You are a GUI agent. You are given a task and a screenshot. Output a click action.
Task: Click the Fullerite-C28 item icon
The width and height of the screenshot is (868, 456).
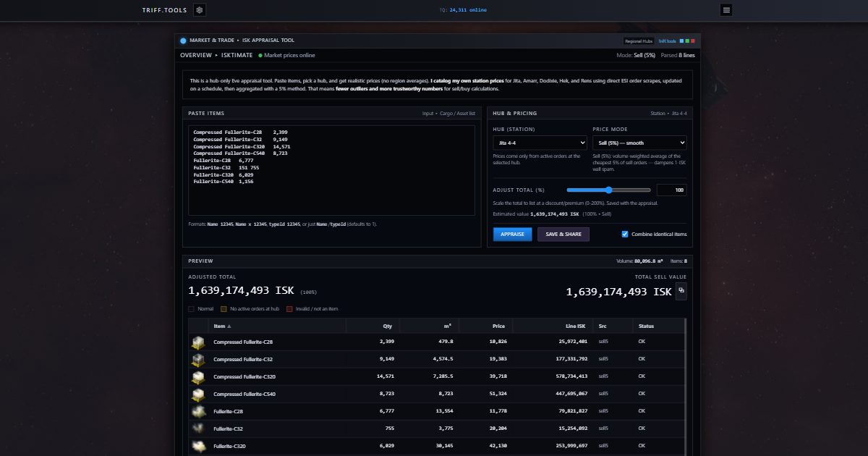coord(198,411)
